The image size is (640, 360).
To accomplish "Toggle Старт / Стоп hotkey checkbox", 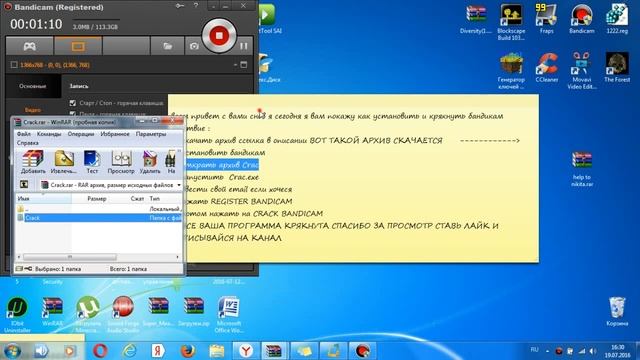I will coord(73,103).
